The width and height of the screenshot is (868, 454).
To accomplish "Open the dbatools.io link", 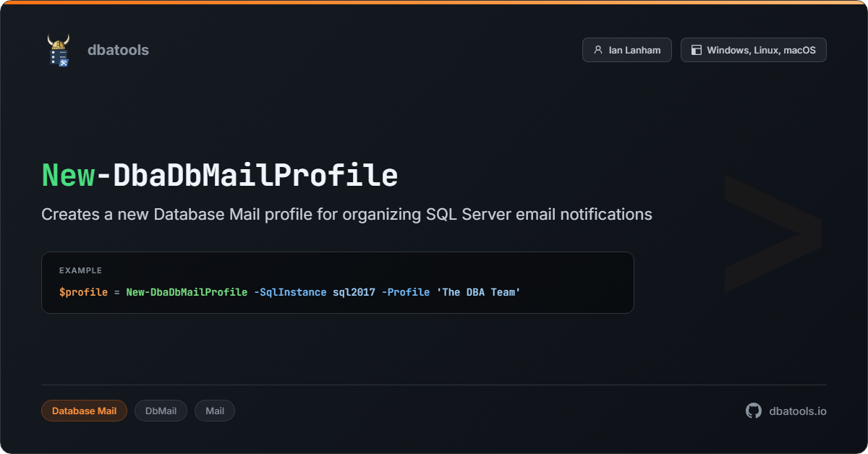I will point(798,411).
